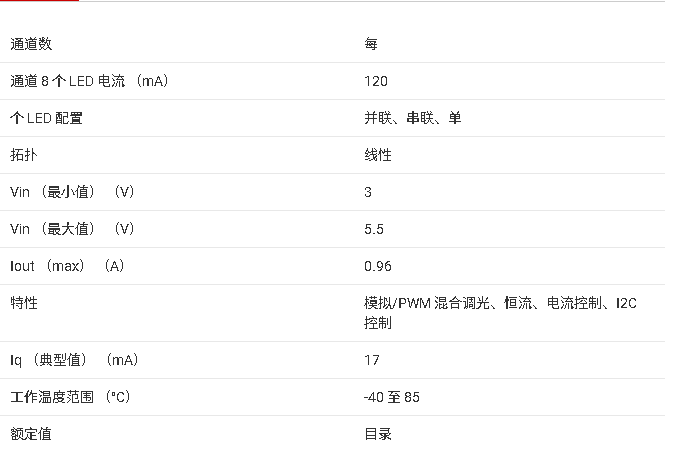This screenshot has width=675, height=452.
Task: Select the 0.96 output current value
Action: coord(378,266)
